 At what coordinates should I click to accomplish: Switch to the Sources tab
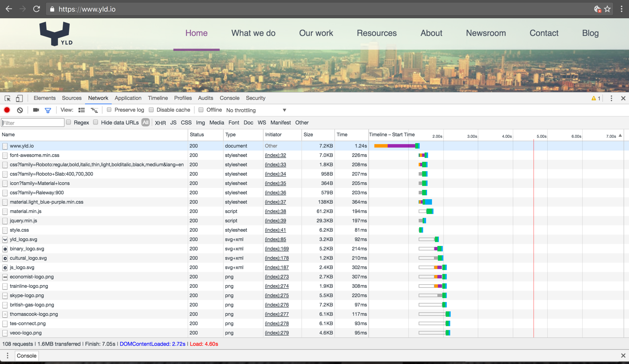[x=72, y=98]
